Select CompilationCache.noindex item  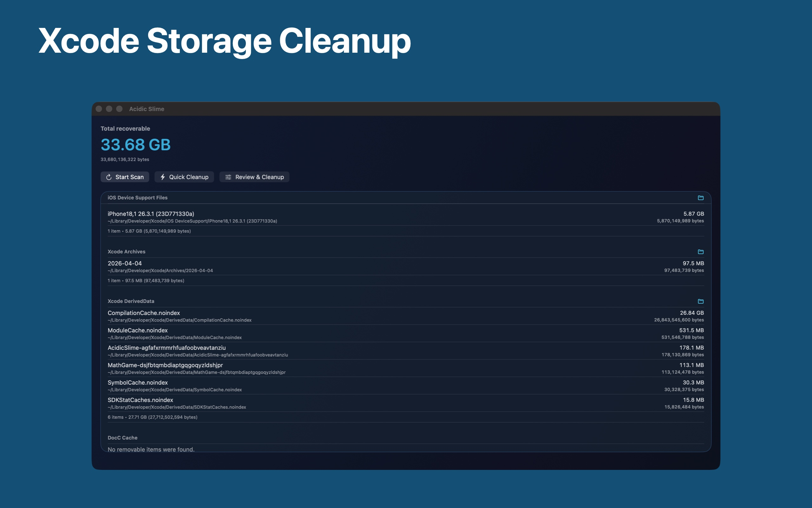[406, 316]
